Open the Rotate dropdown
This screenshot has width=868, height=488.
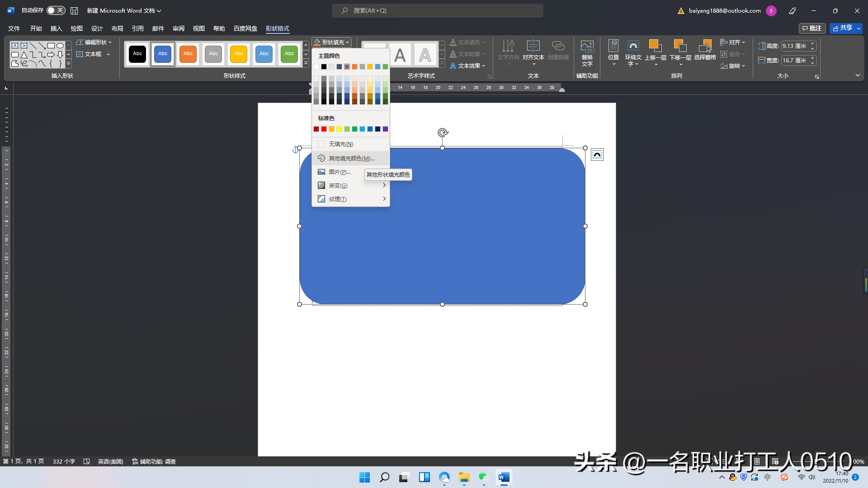click(x=733, y=66)
